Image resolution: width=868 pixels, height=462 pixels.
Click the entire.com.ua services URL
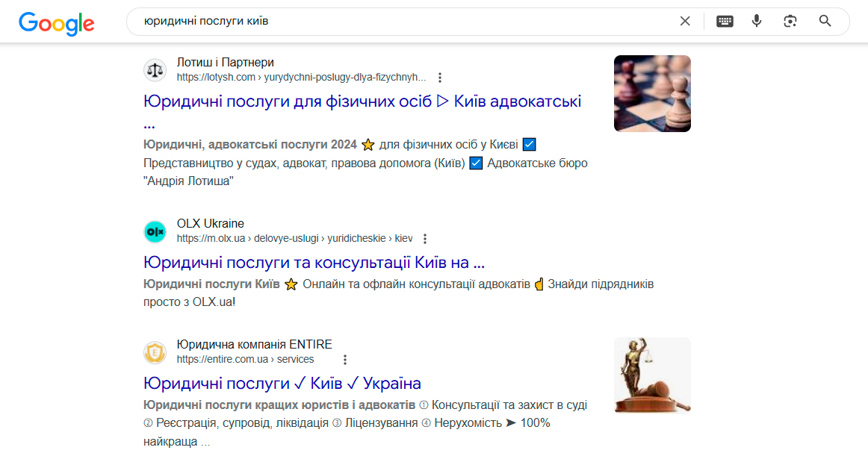coord(245,359)
